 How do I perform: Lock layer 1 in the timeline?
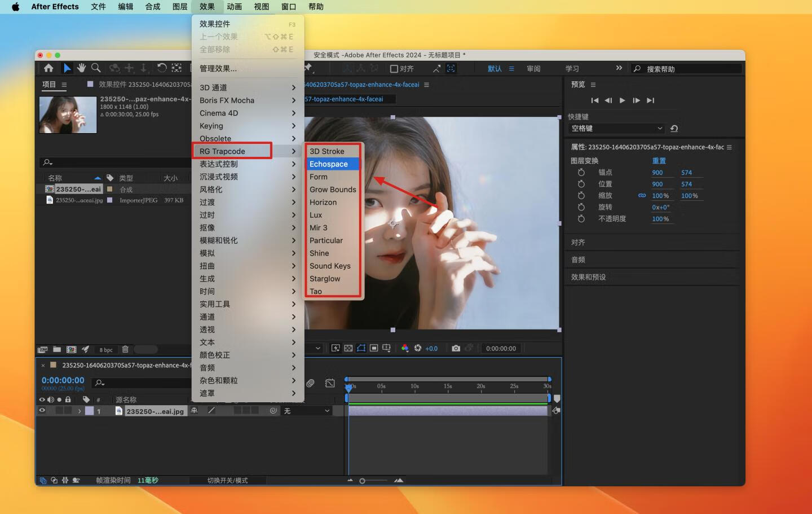click(68, 411)
